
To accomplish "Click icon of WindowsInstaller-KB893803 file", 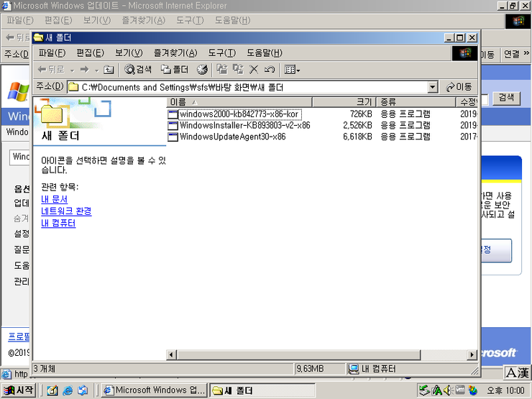I will click(173, 126).
